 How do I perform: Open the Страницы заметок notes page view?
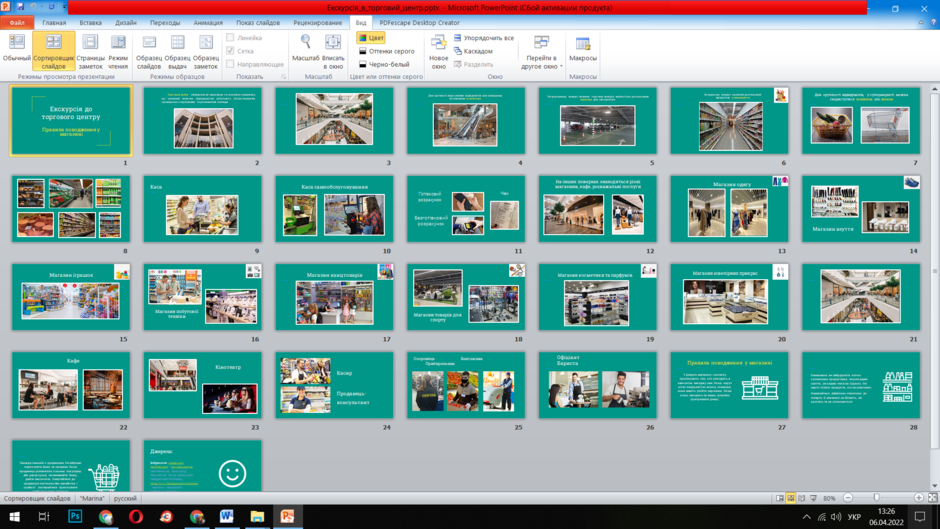(x=90, y=50)
